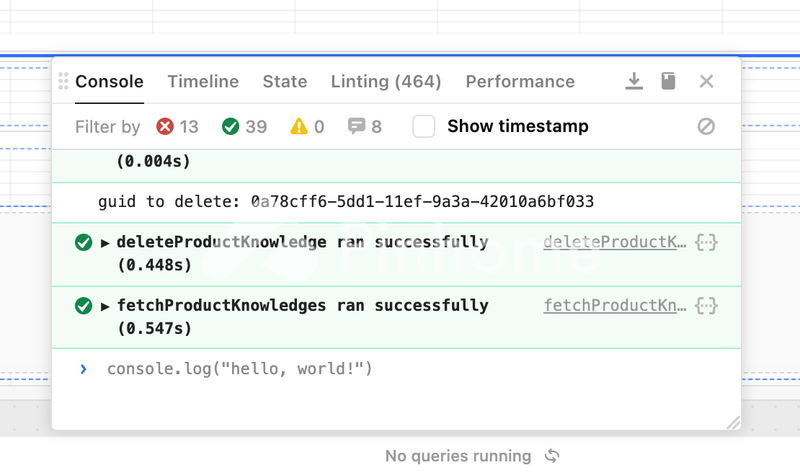
Task: Open the deleteProductK... query link
Action: [x=615, y=242]
